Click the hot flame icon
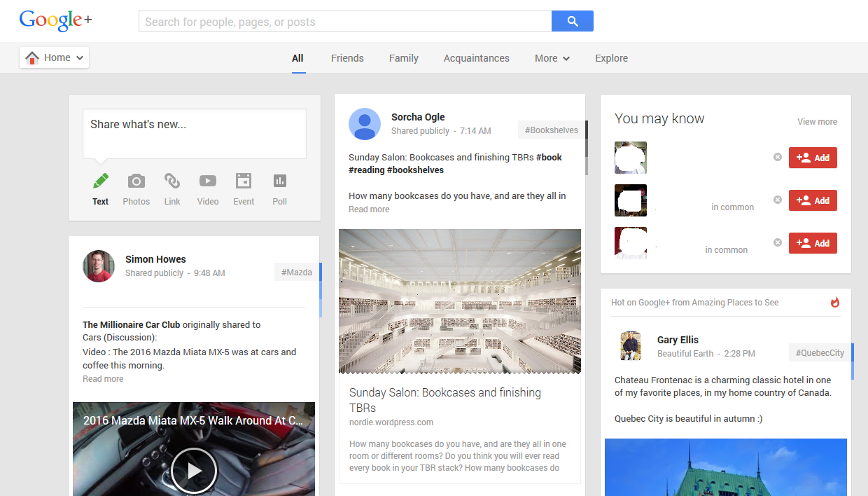Image resolution: width=868 pixels, height=496 pixels. [x=834, y=303]
